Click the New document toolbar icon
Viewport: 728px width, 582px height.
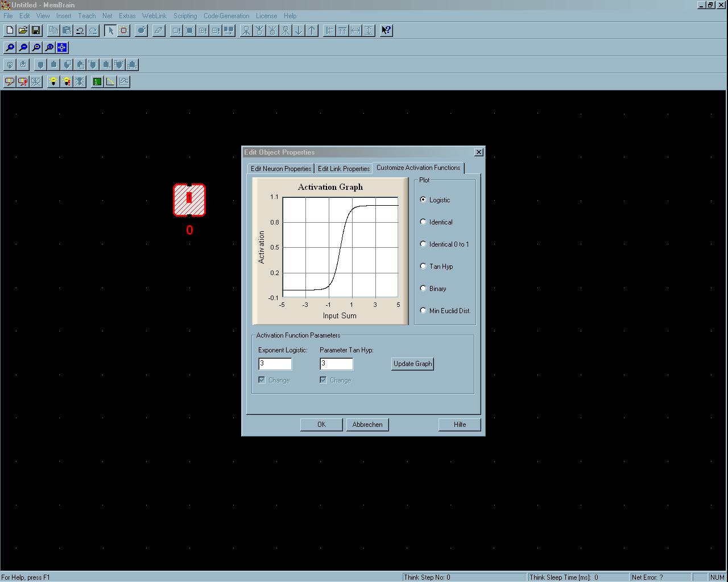click(10, 31)
